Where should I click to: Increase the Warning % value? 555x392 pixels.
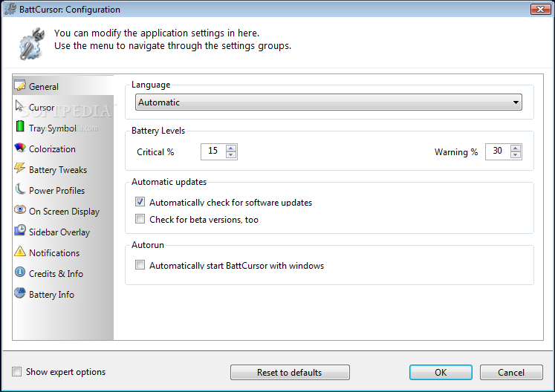pos(516,148)
